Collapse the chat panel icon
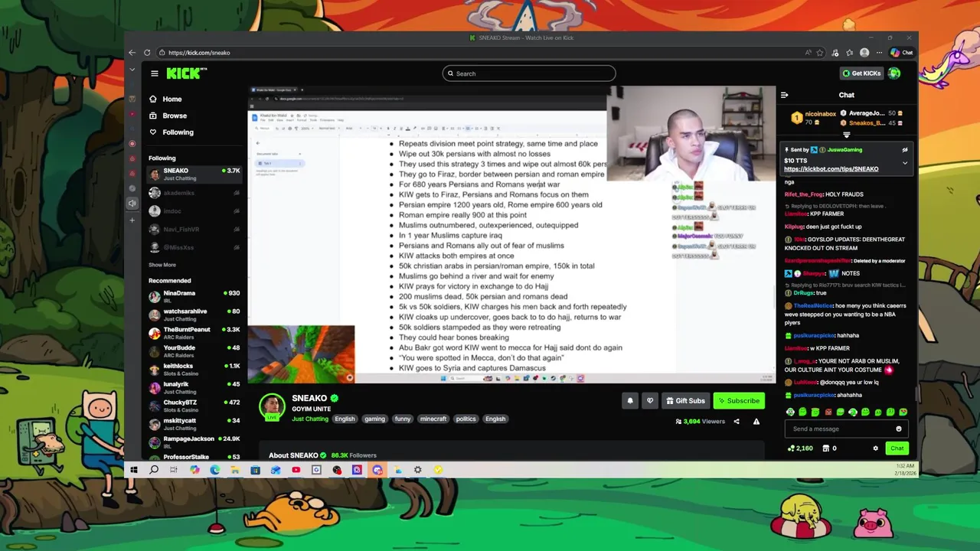Viewport: 980px width, 551px height. tap(784, 95)
